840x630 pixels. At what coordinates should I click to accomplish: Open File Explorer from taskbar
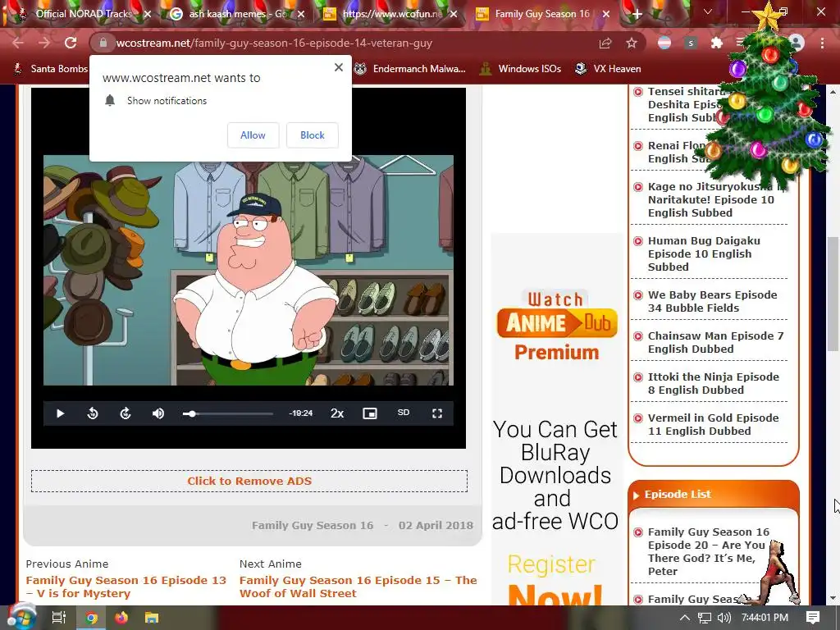[152, 618]
